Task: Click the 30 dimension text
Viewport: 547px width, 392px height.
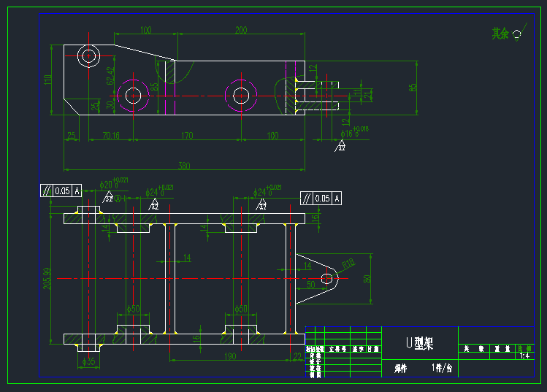Action: pyautogui.click(x=110, y=105)
